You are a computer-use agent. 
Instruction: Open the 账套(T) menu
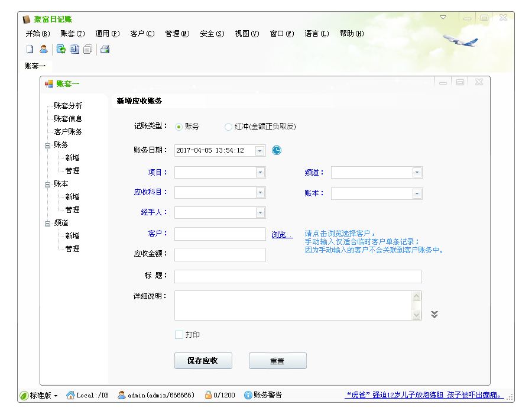(72, 34)
